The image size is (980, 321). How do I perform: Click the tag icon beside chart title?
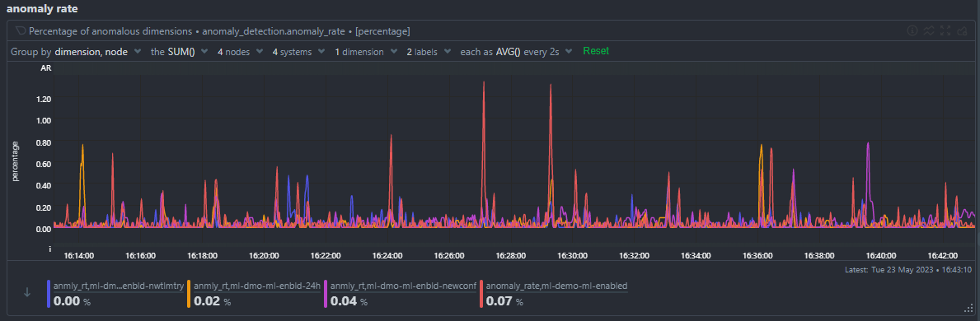pyautogui.click(x=20, y=30)
